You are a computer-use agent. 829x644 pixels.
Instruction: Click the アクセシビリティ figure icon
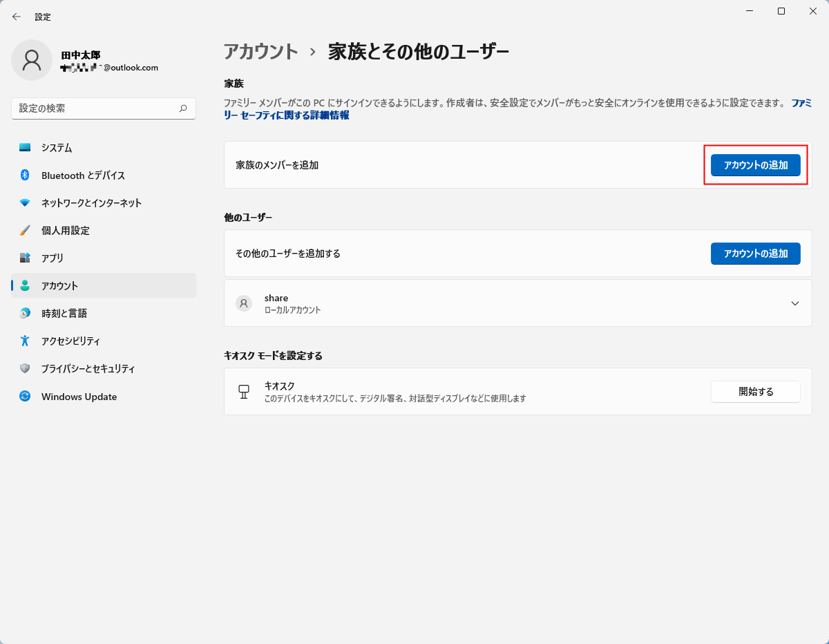(25, 341)
